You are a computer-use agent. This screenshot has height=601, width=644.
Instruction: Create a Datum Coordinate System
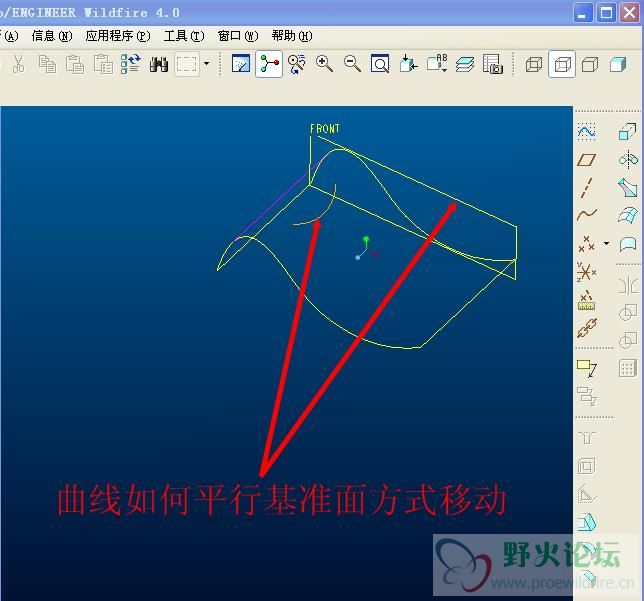coord(586,272)
